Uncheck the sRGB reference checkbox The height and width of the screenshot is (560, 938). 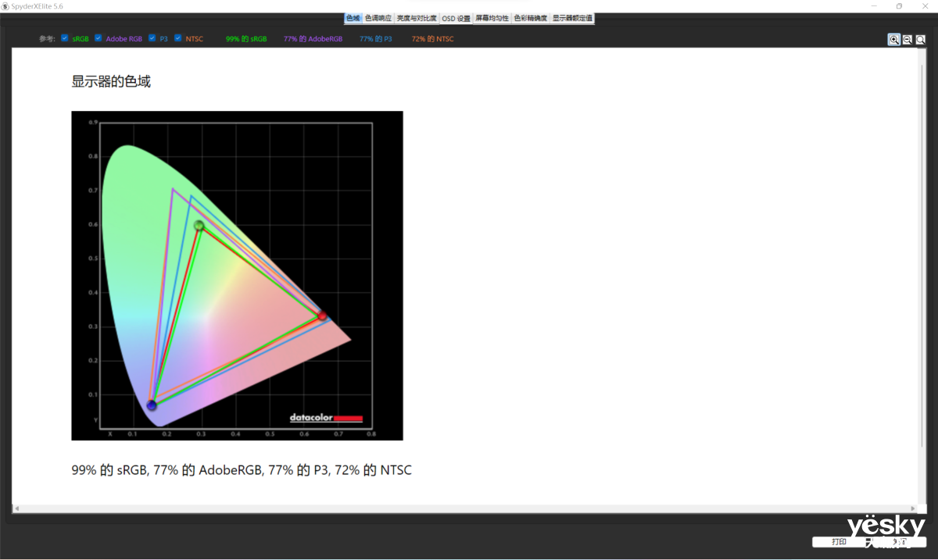tap(65, 38)
